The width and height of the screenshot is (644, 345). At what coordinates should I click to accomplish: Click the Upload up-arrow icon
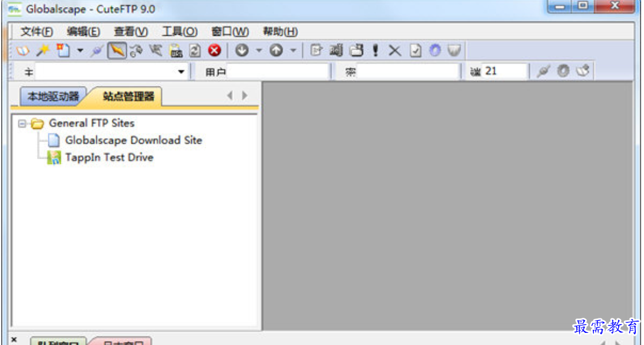(x=276, y=51)
